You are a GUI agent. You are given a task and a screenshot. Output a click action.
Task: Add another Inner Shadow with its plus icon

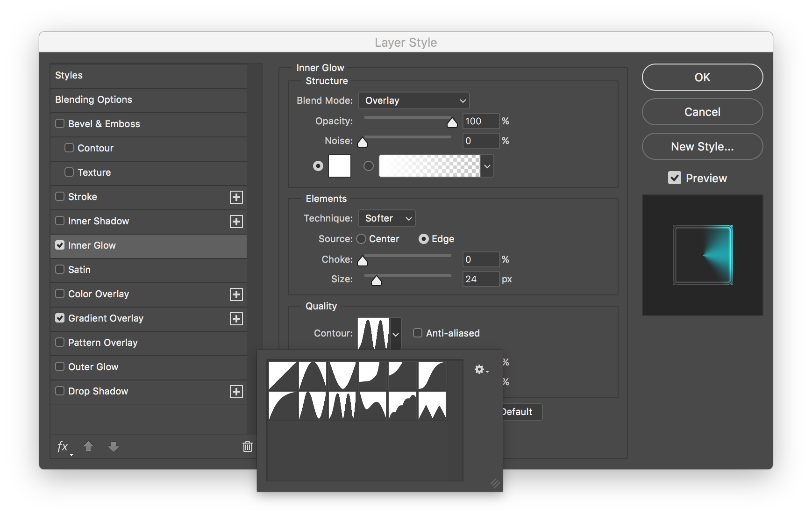pos(236,222)
